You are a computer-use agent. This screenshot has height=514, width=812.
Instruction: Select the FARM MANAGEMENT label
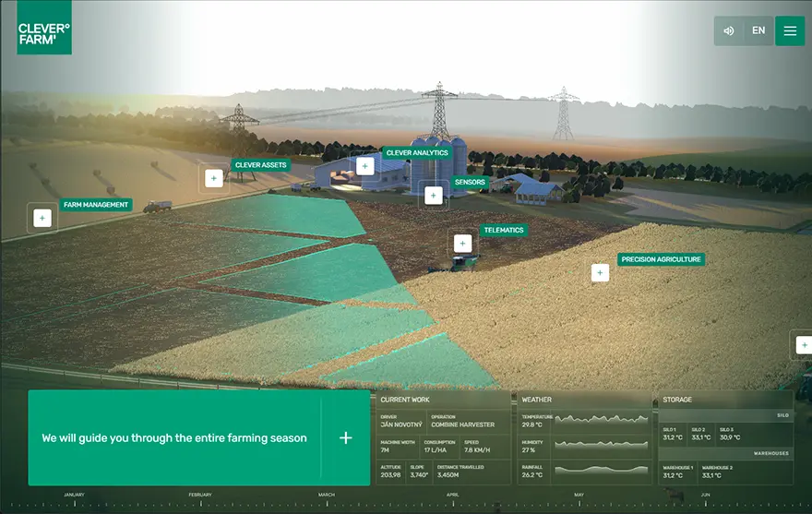pyautogui.click(x=96, y=205)
